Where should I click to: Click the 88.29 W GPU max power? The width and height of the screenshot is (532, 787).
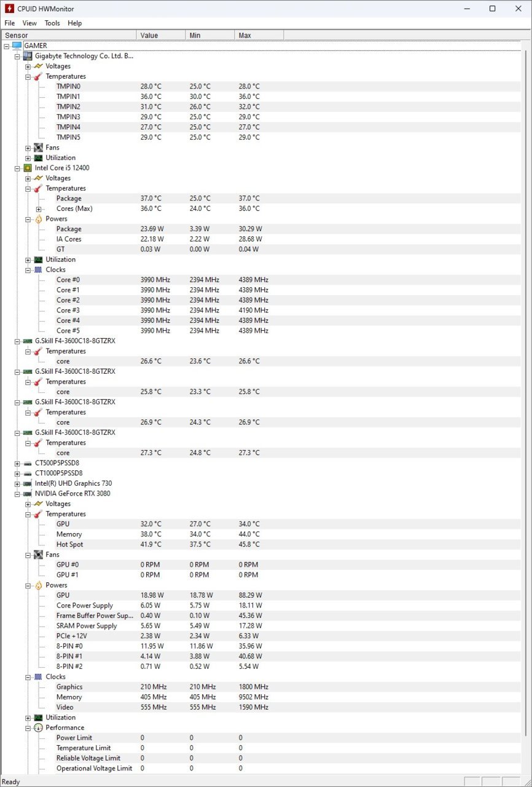(250, 595)
